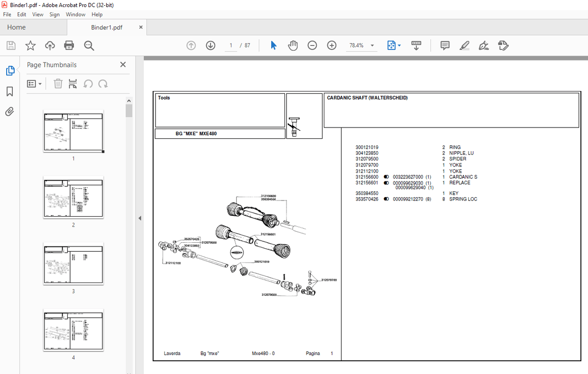Add document to favorites with star icon
The image size is (588, 374).
[30, 45]
